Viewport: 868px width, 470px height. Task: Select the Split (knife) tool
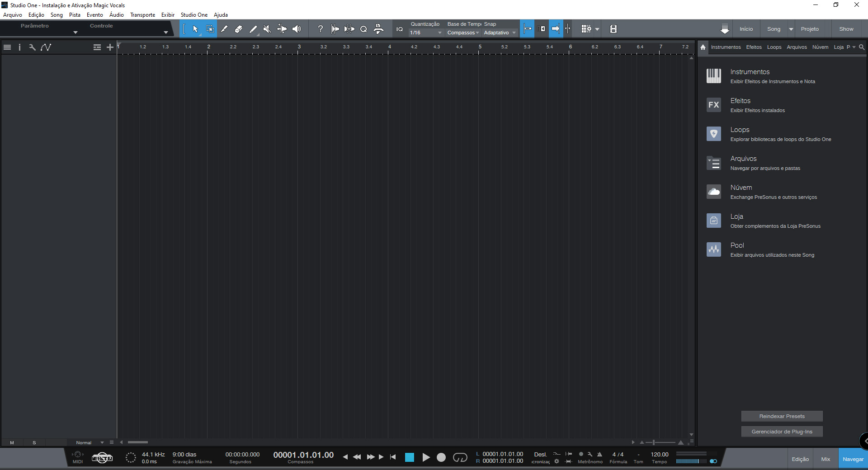(224, 29)
